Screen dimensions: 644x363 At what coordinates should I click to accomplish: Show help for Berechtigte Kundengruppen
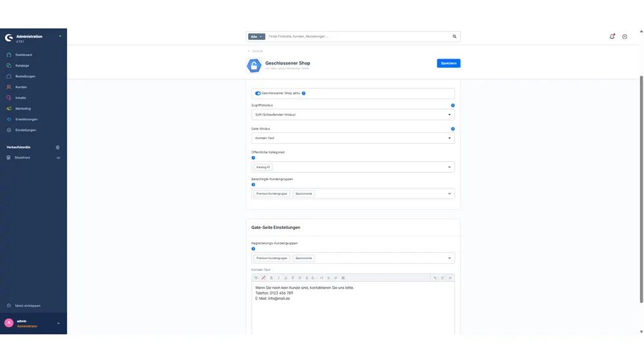coord(253,184)
